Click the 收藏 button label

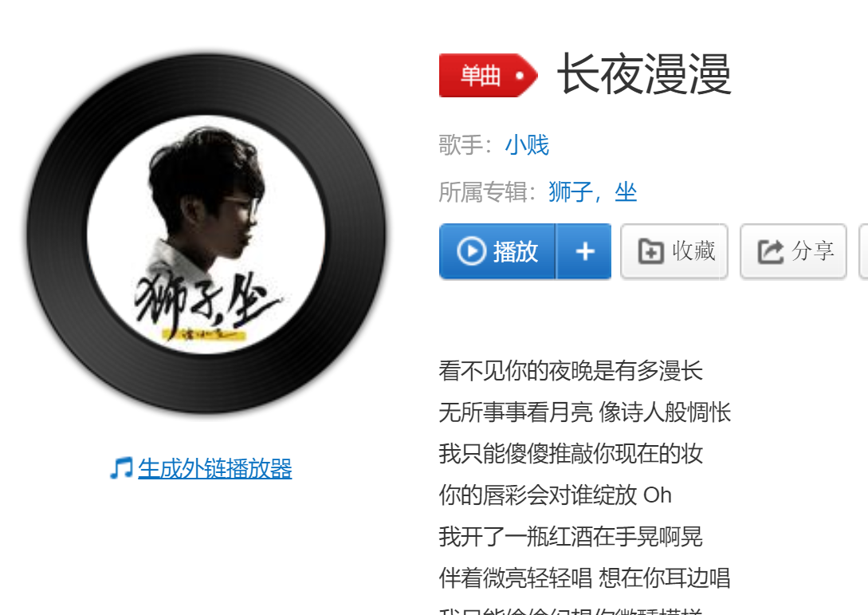pos(693,251)
